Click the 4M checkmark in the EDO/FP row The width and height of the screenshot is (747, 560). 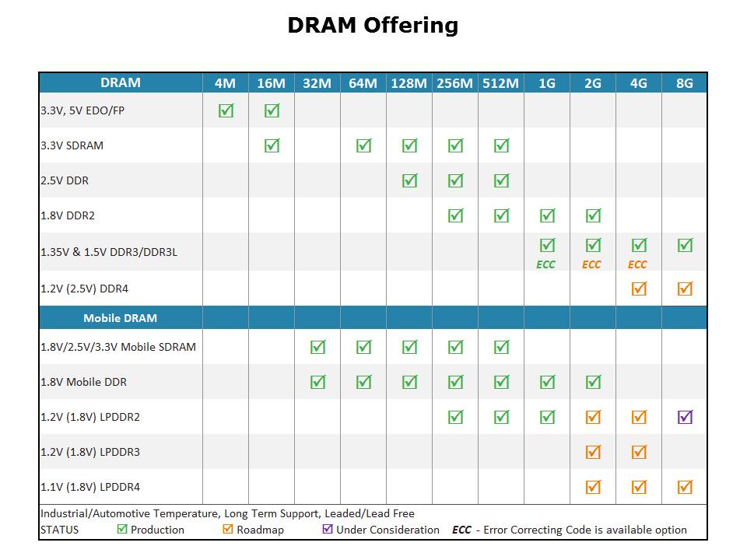click(x=226, y=110)
